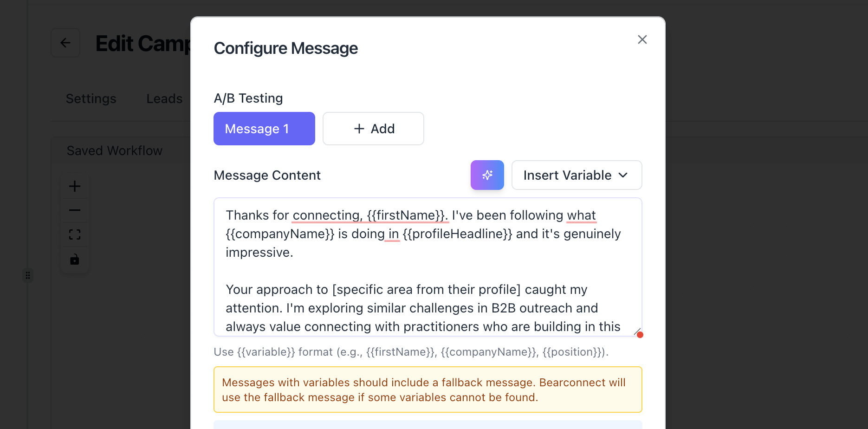Open the Leads tab
The height and width of the screenshot is (429, 868).
tap(164, 98)
